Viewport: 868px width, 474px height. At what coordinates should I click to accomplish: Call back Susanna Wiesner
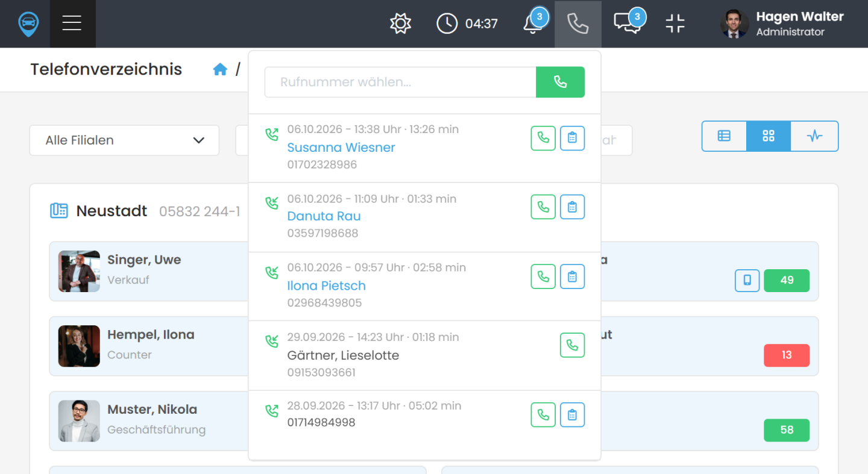coord(543,138)
